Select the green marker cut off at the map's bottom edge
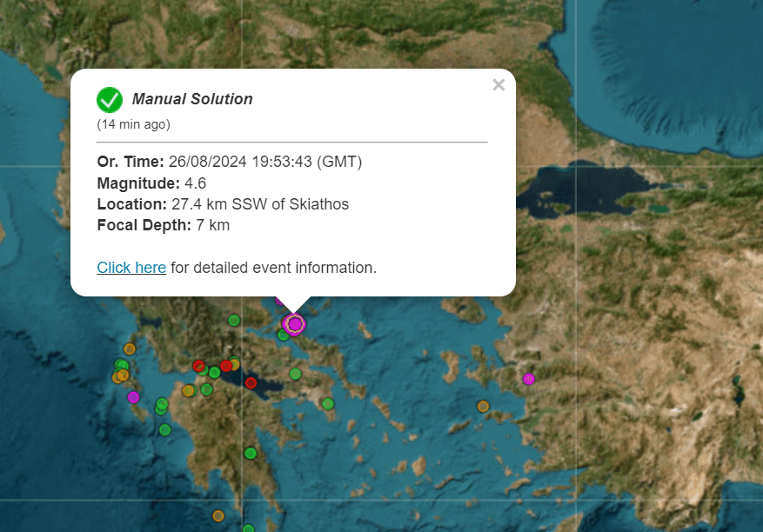This screenshot has width=763, height=532. click(x=249, y=529)
